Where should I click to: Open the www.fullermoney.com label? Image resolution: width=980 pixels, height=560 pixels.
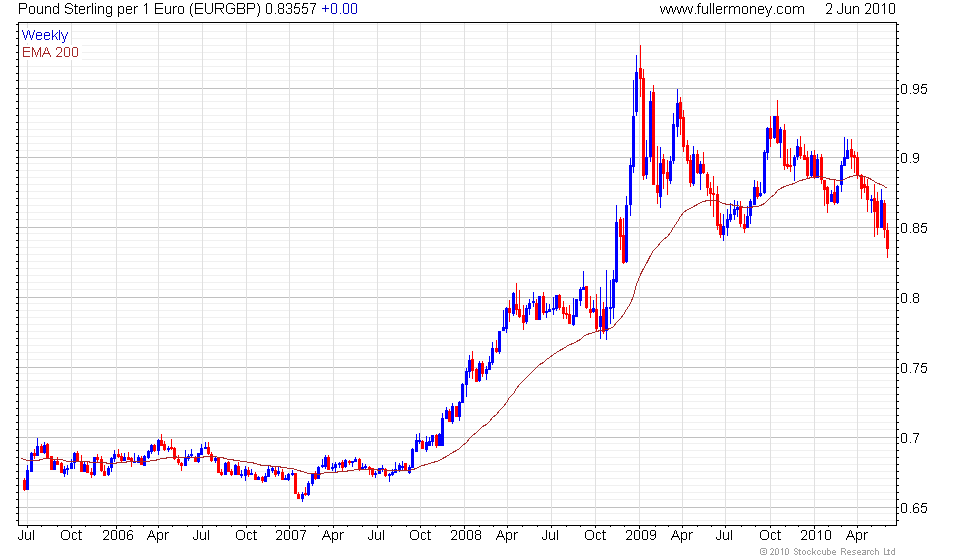tap(732, 9)
